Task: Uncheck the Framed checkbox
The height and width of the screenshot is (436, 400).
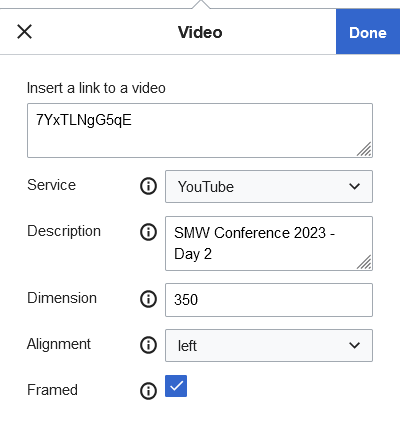Action: [x=176, y=386]
